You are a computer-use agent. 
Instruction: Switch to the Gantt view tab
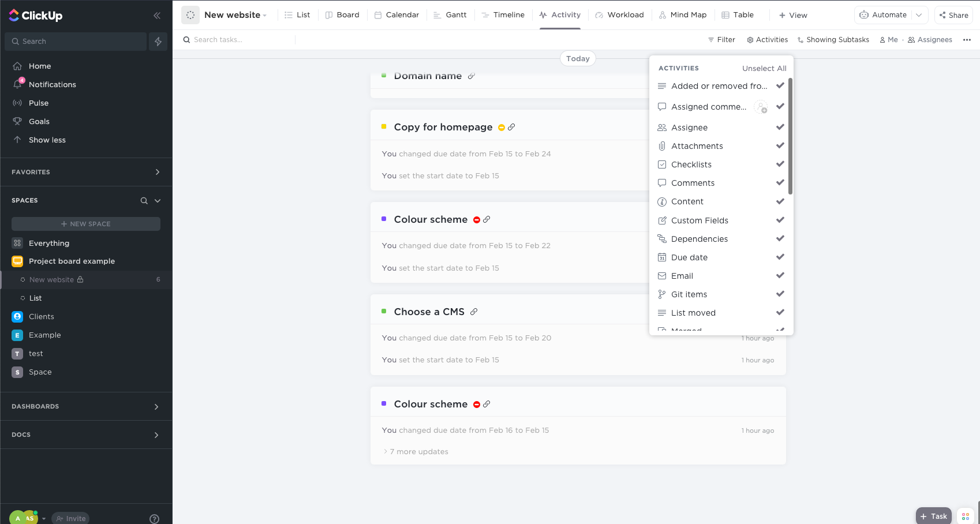point(450,14)
